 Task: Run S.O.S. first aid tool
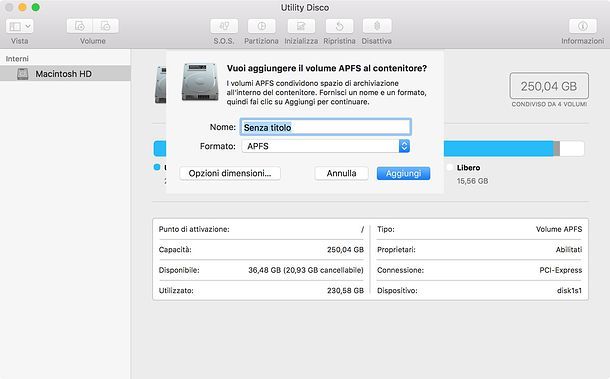pos(224,26)
